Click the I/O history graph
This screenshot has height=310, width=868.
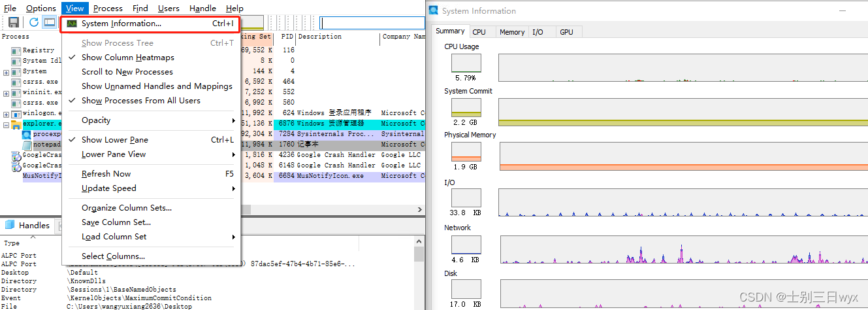(683, 203)
